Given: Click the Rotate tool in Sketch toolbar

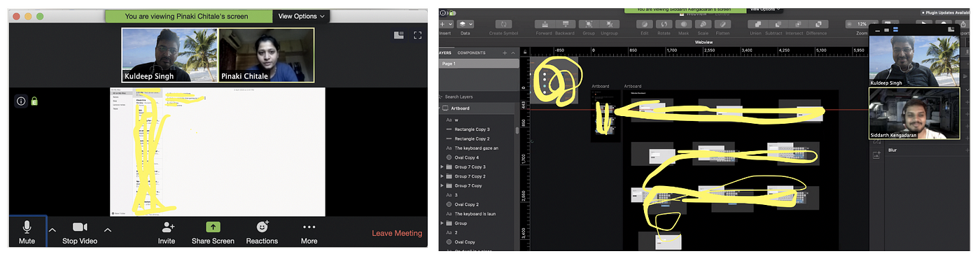Looking at the screenshot, I should click(x=664, y=24).
